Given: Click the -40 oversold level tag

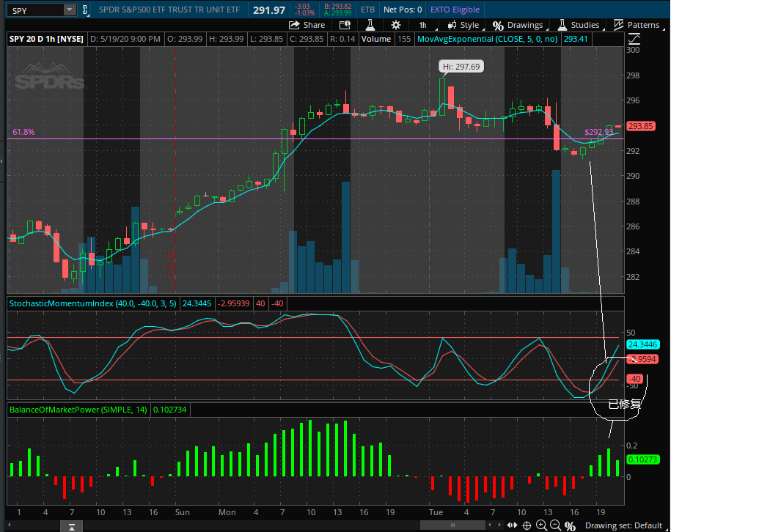Looking at the screenshot, I should (635, 379).
